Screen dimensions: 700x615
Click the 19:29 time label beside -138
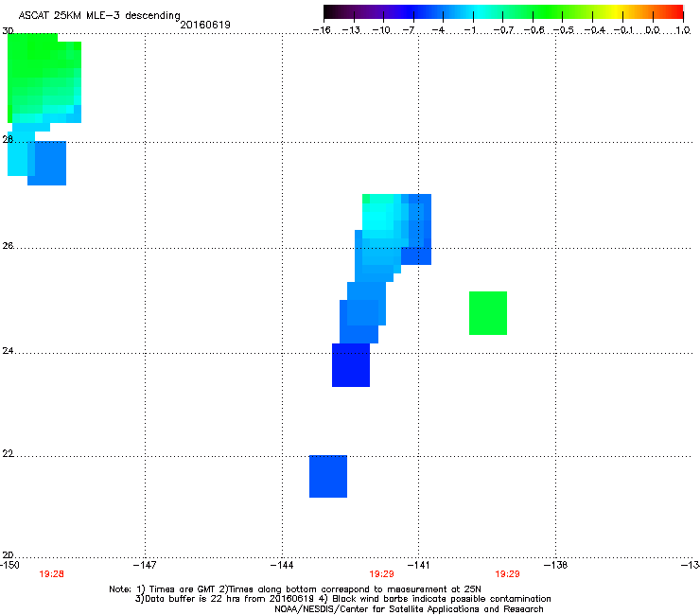pyautogui.click(x=507, y=574)
